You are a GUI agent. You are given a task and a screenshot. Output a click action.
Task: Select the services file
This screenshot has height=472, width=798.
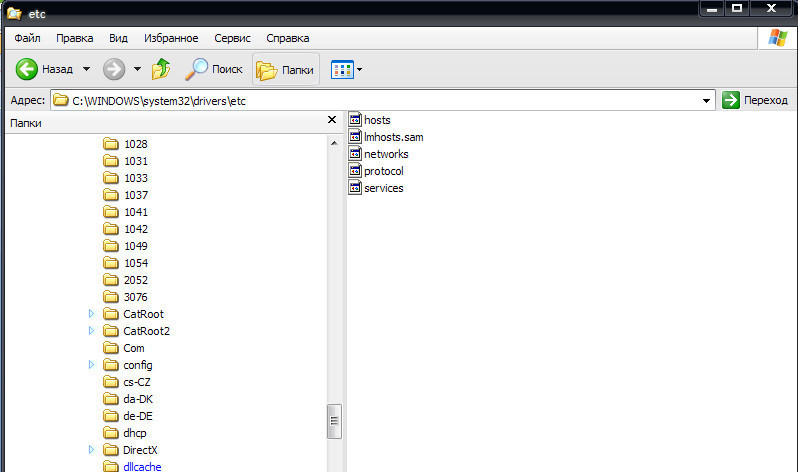[x=383, y=188]
